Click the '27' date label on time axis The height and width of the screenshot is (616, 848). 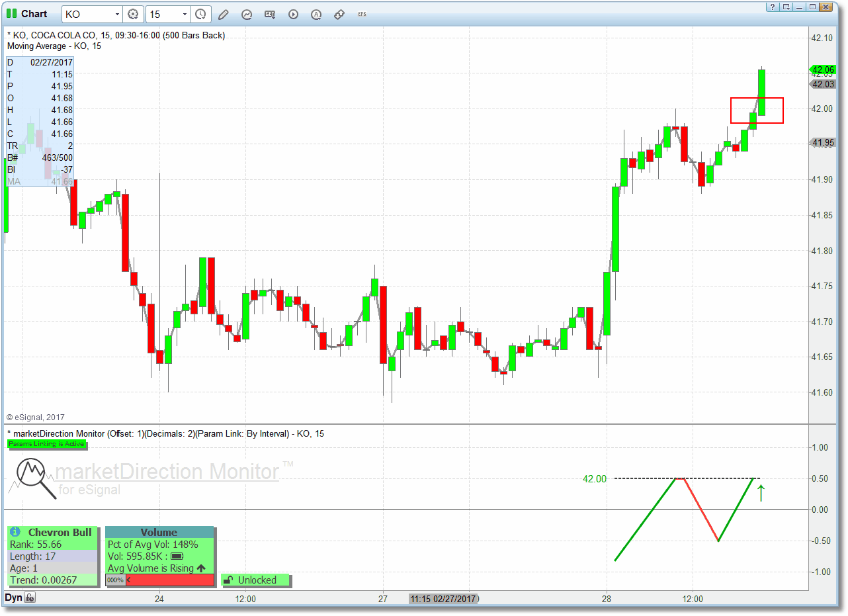pyautogui.click(x=383, y=599)
